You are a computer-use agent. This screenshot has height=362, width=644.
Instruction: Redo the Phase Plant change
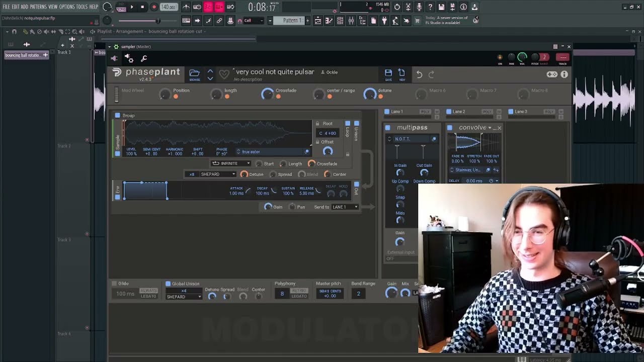(431, 74)
